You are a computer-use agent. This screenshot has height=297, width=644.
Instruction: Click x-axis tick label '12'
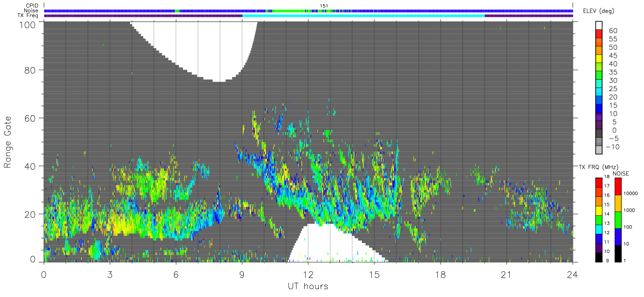(308, 274)
